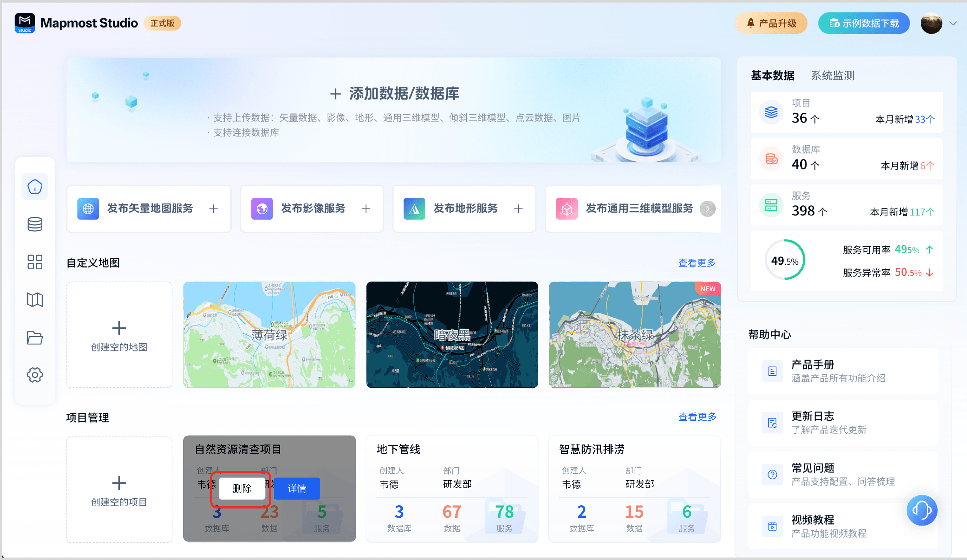The width and height of the screenshot is (967, 560).
Task: Click the home icon in left sidebar
Action: (x=34, y=187)
